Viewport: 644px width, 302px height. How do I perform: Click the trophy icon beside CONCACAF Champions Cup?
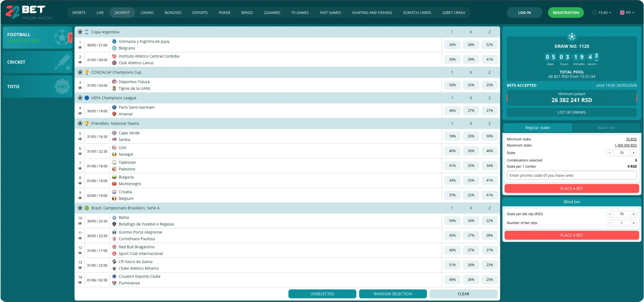click(x=87, y=72)
